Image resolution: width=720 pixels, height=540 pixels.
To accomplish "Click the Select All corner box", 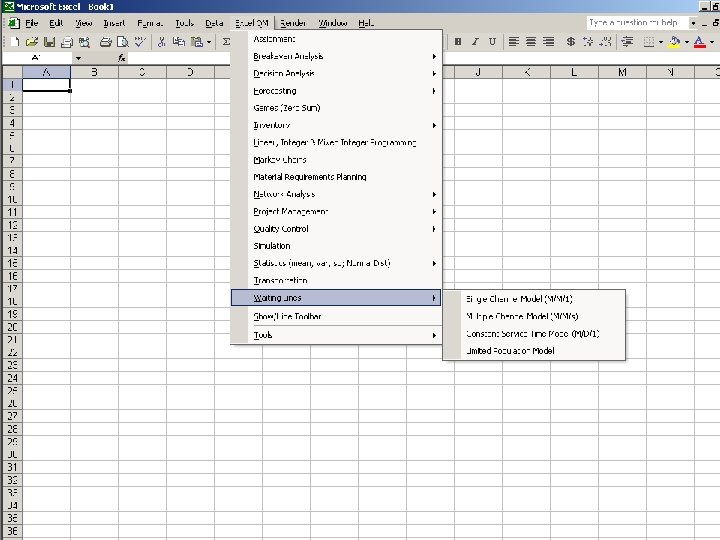I will (x=12, y=72).
